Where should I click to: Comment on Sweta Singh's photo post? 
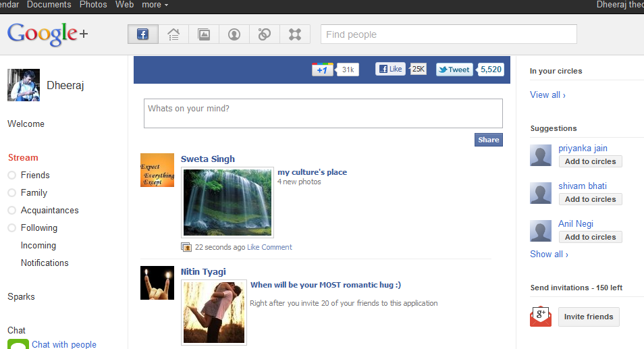pyautogui.click(x=277, y=247)
